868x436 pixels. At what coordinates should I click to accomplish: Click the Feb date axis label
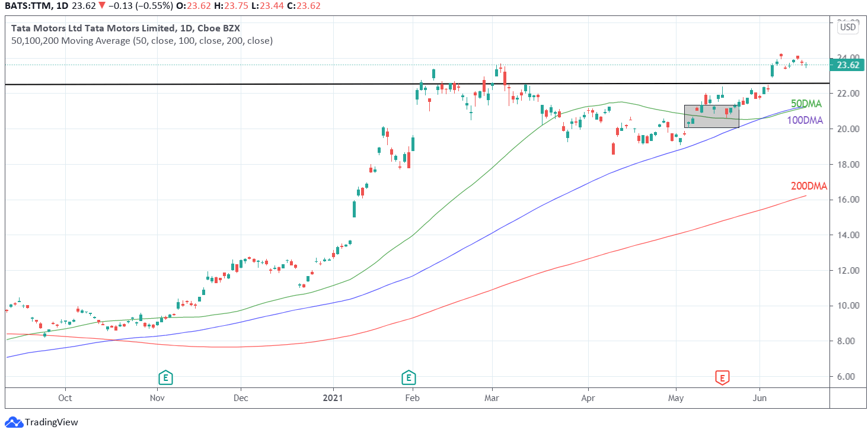click(x=412, y=397)
